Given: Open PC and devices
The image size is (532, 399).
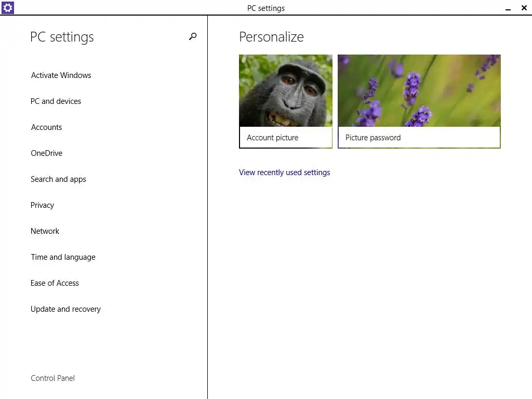Looking at the screenshot, I should (x=56, y=101).
